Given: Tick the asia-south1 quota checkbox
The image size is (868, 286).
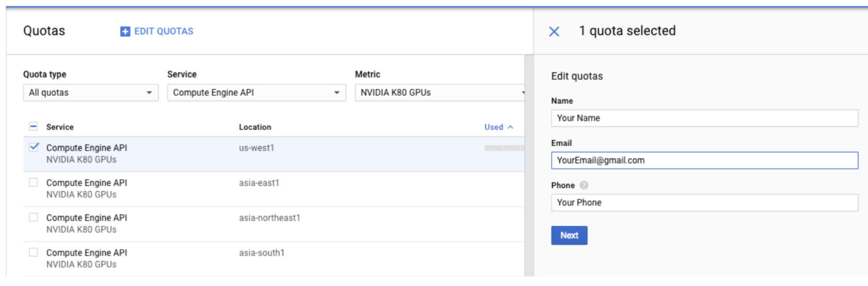Looking at the screenshot, I should [34, 252].
